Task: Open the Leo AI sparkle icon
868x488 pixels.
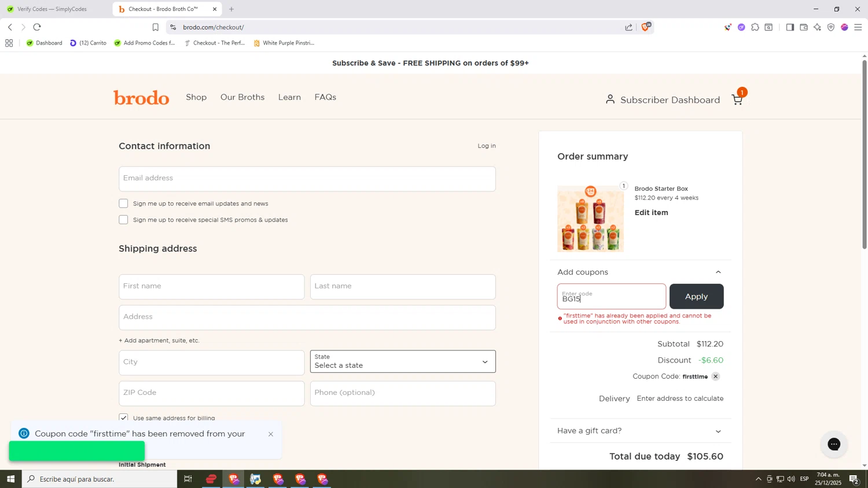Action: (817, 27)
